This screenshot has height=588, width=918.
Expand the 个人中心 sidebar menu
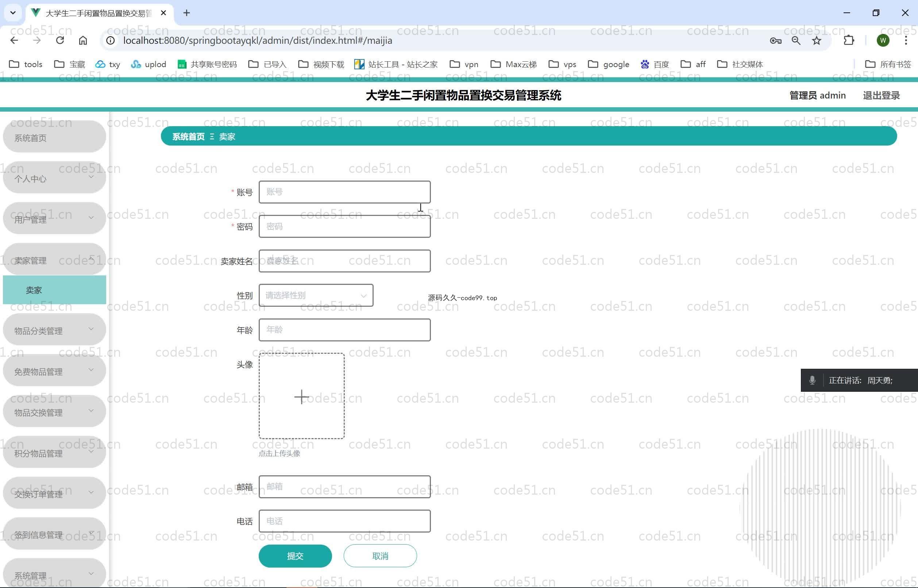click(54, 178)
